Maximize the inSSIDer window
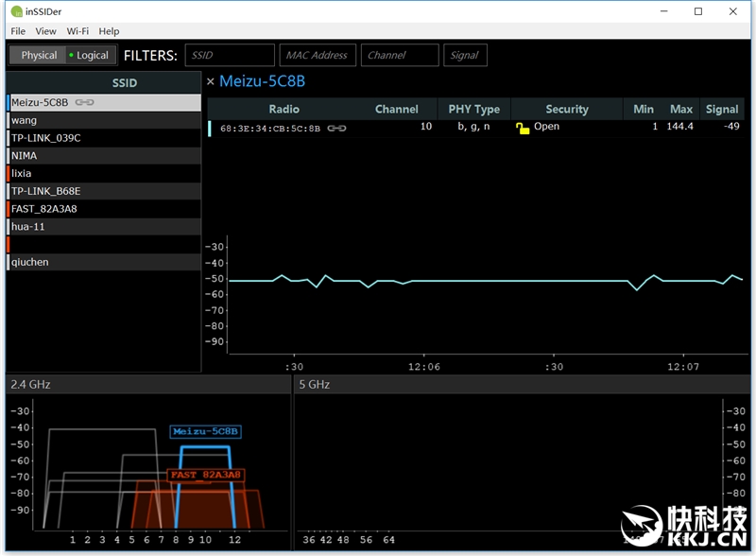This screenshot has width=756, height=556. pyautogui.click(x=698, y=11)
